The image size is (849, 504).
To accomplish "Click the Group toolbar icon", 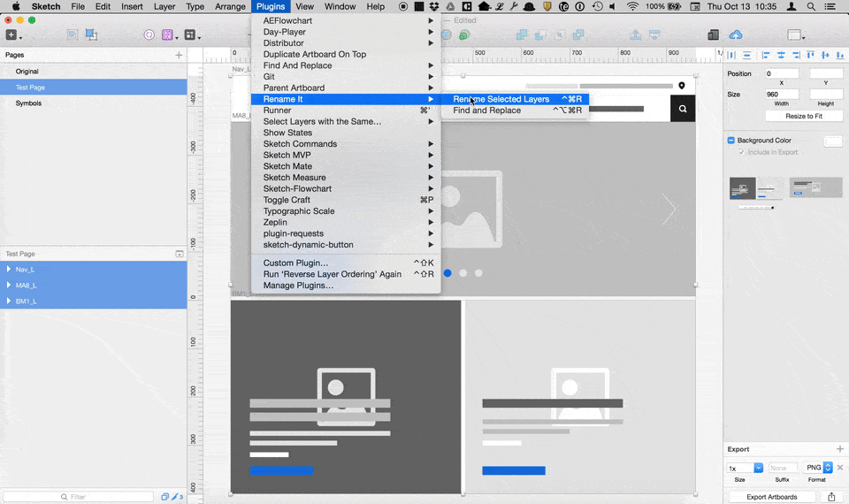I will pos(72,35).
